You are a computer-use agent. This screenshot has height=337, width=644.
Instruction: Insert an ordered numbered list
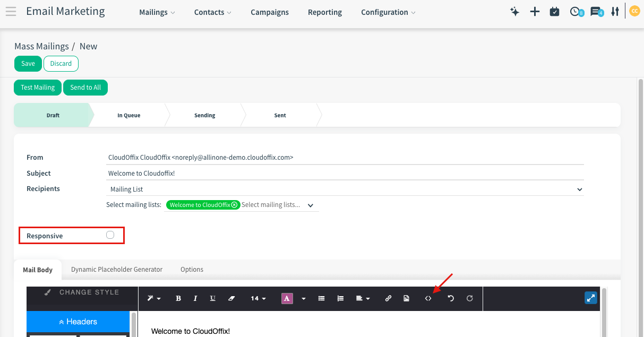340,298
